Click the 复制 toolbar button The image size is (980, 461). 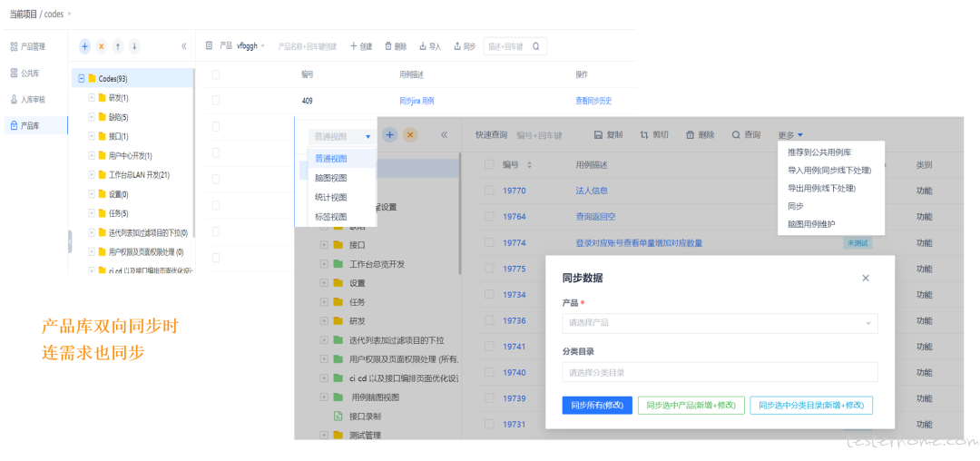[x=608, y=135]
